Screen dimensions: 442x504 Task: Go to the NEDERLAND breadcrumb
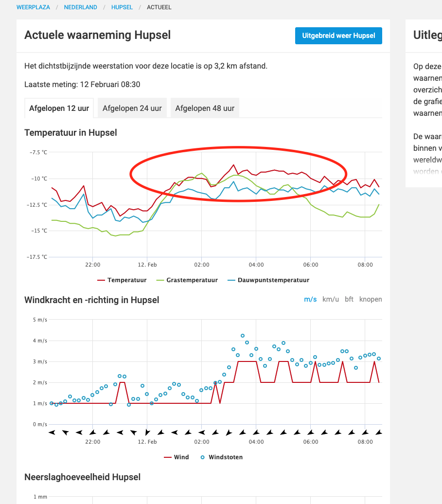coord(80,7)
